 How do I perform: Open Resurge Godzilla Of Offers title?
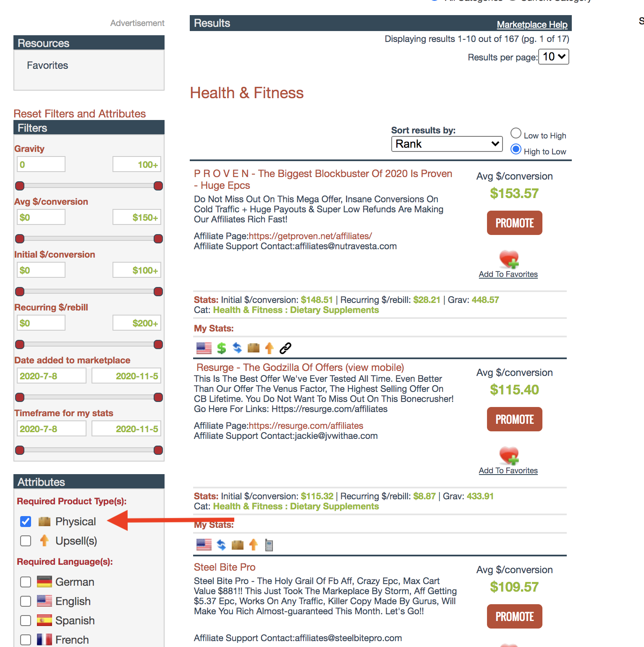tap(300, 368)
